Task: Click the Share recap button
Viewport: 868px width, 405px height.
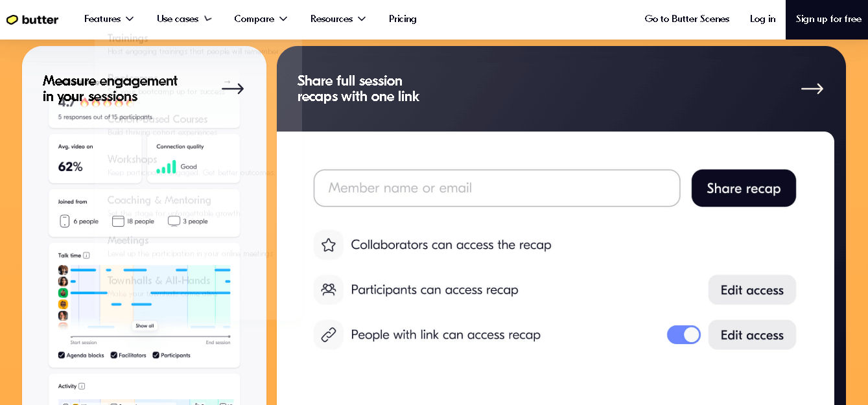Action: click(744, 189)
